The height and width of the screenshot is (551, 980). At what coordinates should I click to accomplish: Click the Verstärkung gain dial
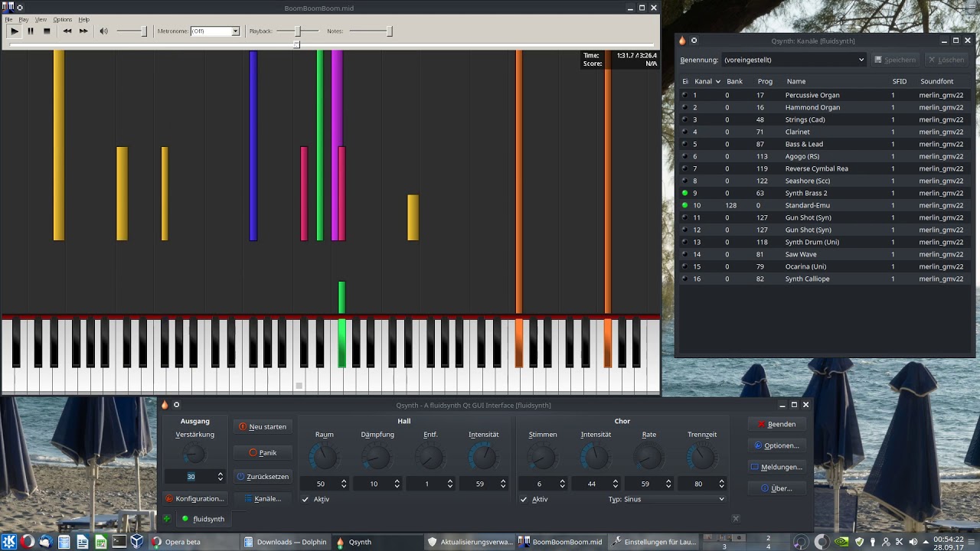pyautogui.click(x=194, y=455)
